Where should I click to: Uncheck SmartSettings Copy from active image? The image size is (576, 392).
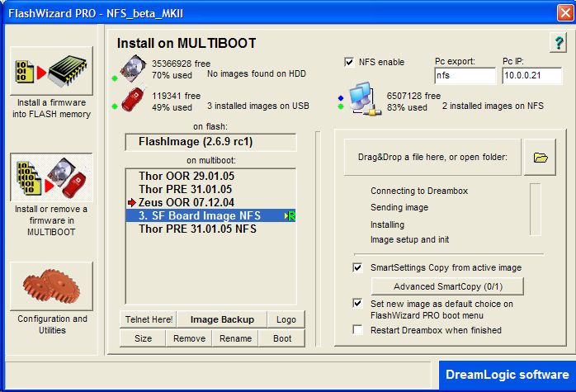pyautogui.click(x=357, y=267)
